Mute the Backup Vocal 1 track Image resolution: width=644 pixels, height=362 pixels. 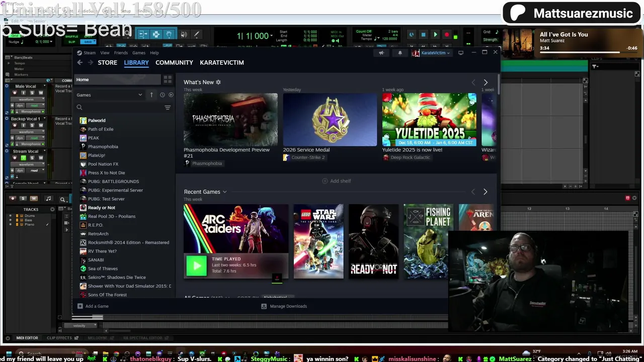pos(41,125)
